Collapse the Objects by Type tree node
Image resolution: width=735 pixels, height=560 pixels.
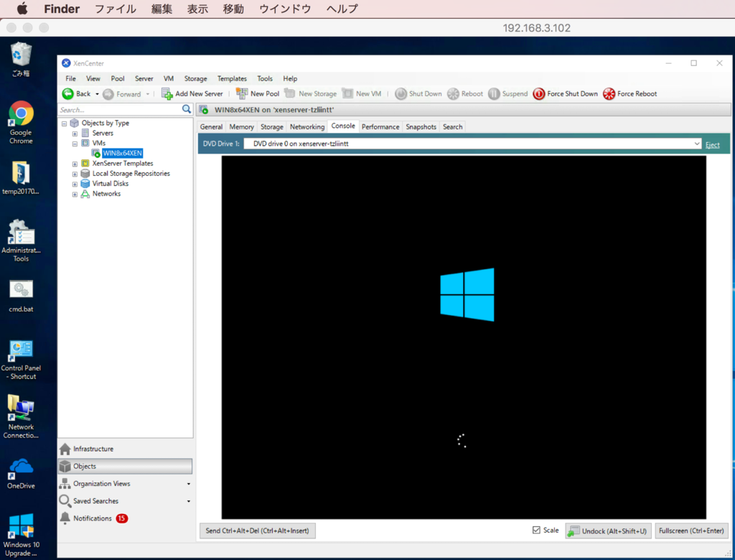point(64,123)
